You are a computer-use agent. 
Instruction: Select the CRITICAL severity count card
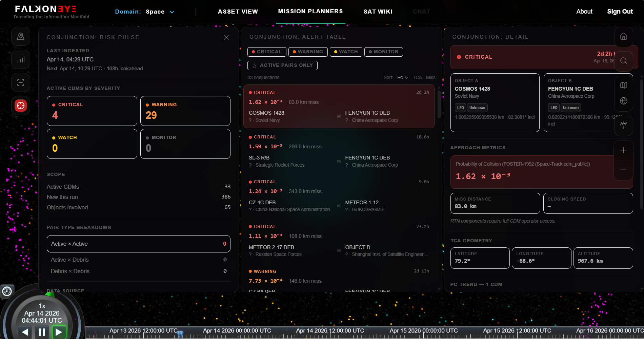click(92, 111)
